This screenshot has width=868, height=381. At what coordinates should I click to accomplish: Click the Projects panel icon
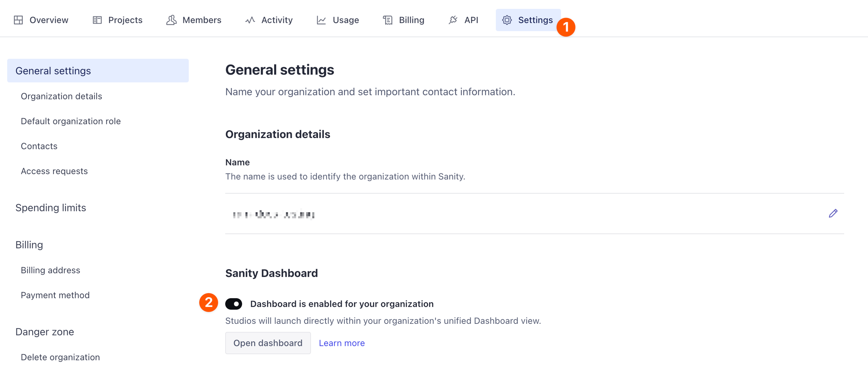pyautogui.click(x=97, y=20)
